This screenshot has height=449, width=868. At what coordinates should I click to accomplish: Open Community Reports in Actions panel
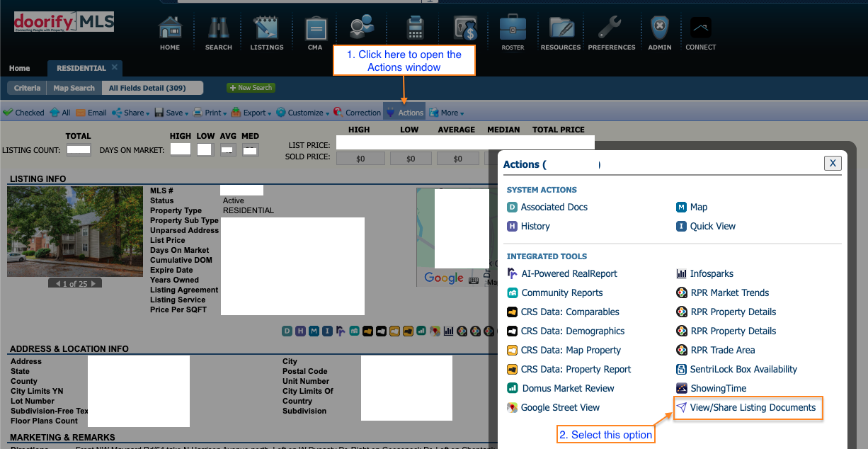pyautogui.click(x=555, y=292)
